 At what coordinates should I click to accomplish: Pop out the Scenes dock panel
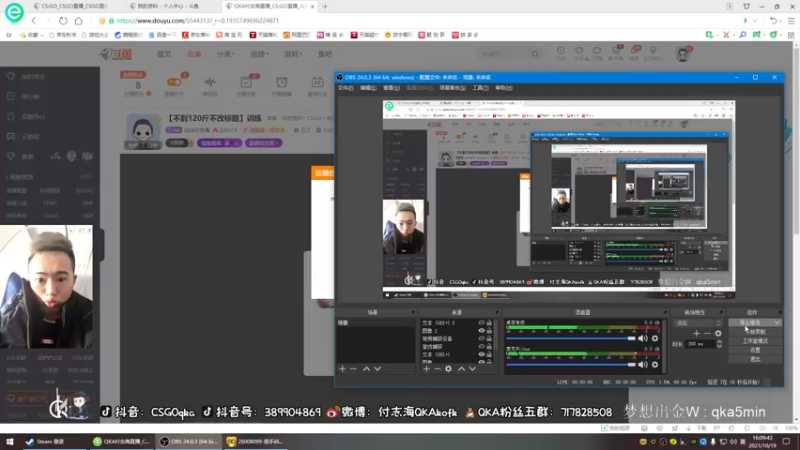(x=412, y=312)
